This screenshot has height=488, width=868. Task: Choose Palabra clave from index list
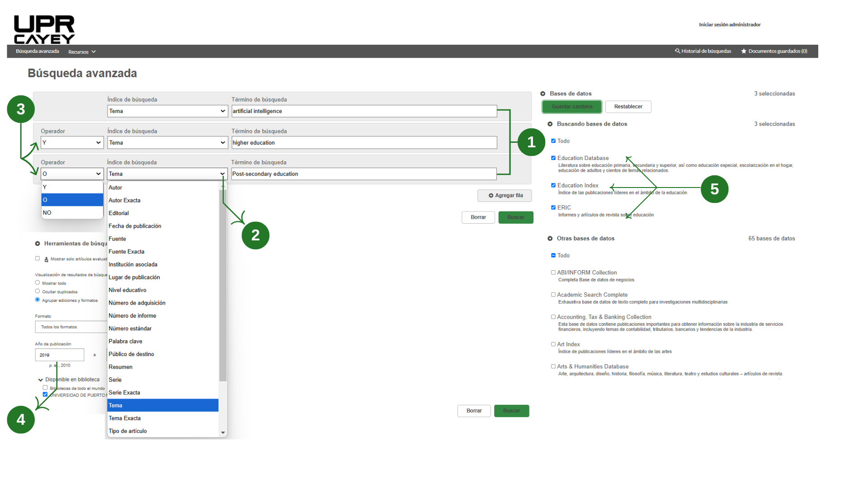(125, 342)
